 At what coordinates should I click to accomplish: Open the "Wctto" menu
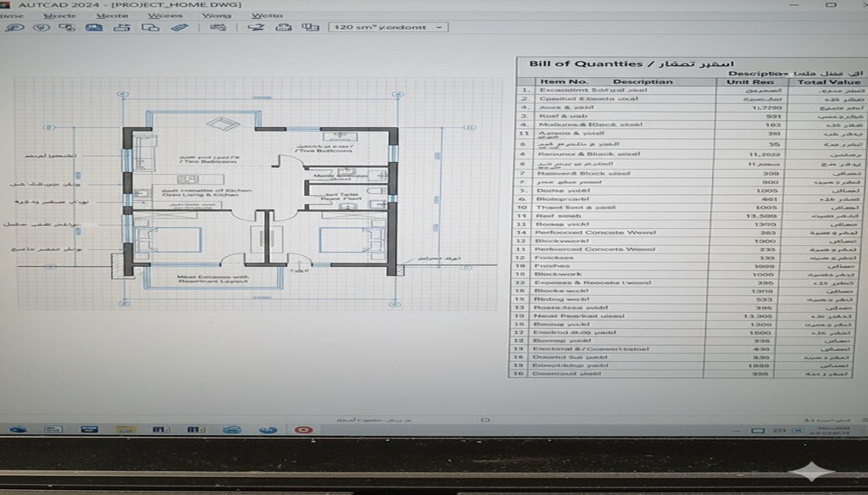coord(267,15)
